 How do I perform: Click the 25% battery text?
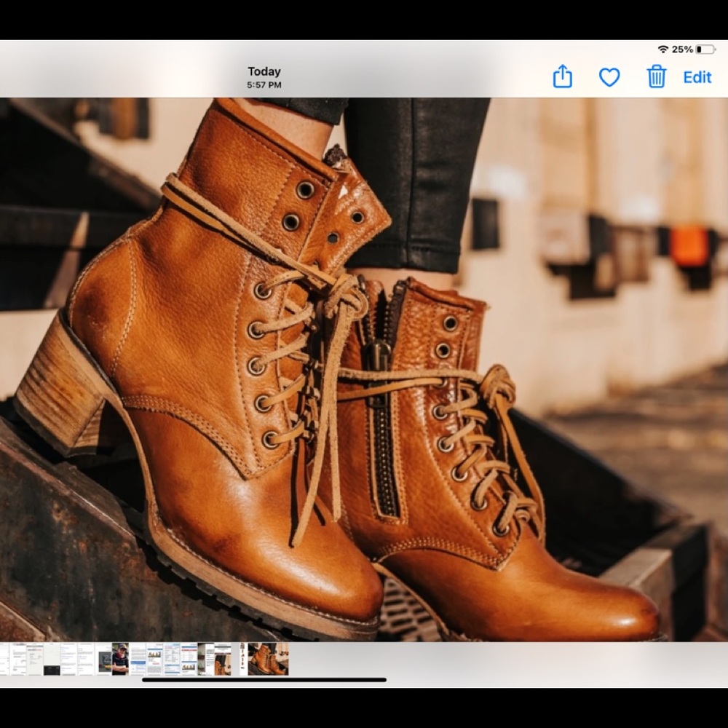tap(682, 50)
